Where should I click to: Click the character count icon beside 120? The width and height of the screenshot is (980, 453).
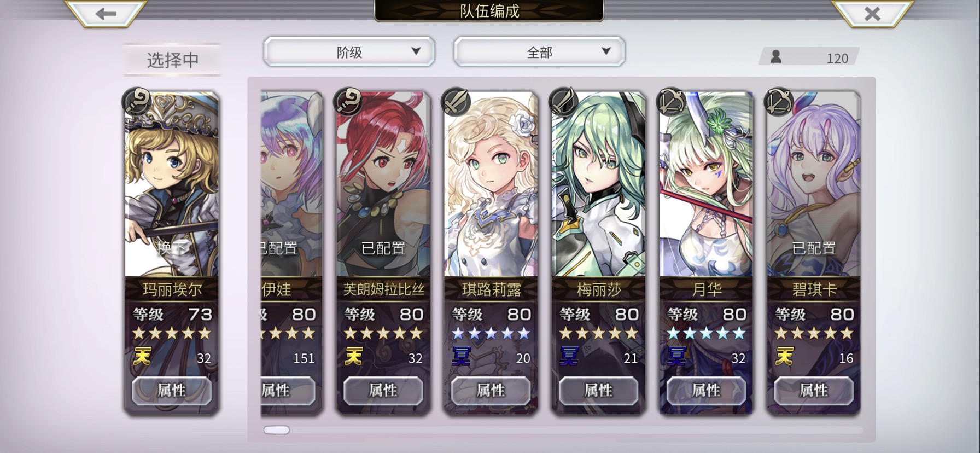click(775, 57)
